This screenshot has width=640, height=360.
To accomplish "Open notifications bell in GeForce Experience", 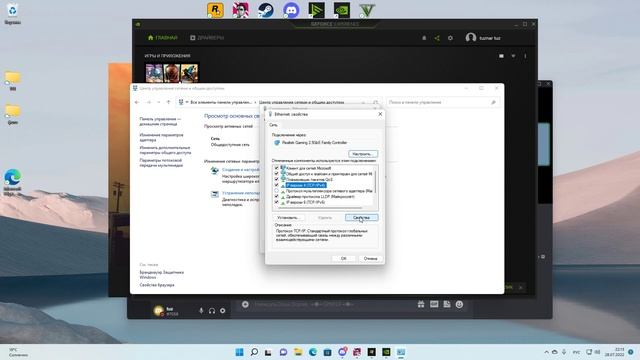I will [424, 38].
